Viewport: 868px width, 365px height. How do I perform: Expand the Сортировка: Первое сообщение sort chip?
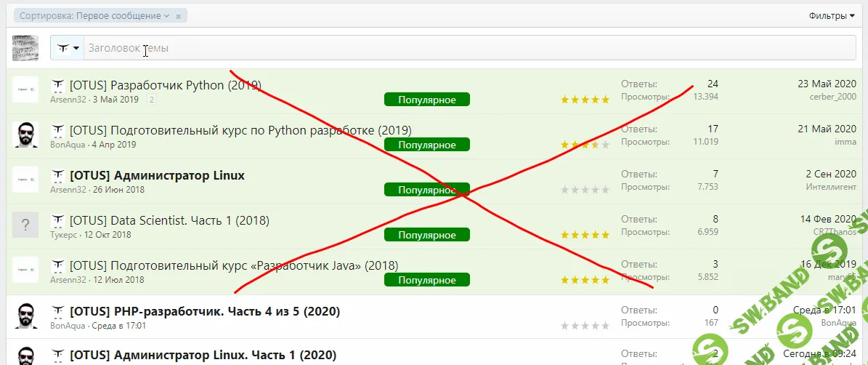[94, 16]
